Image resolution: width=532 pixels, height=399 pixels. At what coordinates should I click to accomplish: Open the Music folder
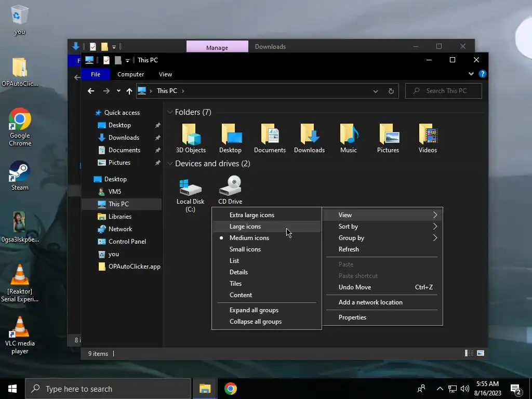click(x=349, y=138)
